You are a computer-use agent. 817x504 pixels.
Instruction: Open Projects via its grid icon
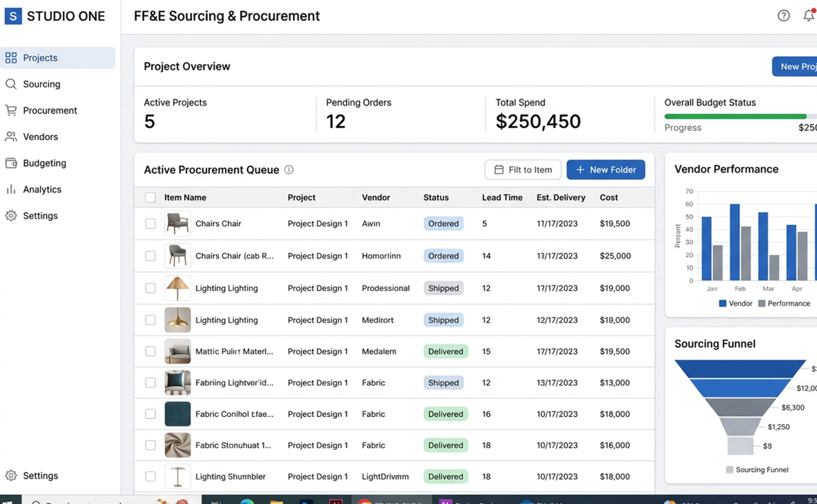pyautogui.click(x=11, y=57)
